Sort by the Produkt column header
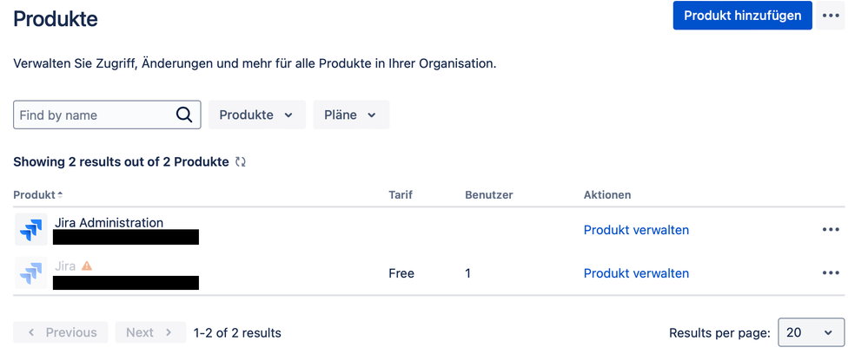This screenshot has width=868, height=354. pyautogui.click(x=38, y=194)
